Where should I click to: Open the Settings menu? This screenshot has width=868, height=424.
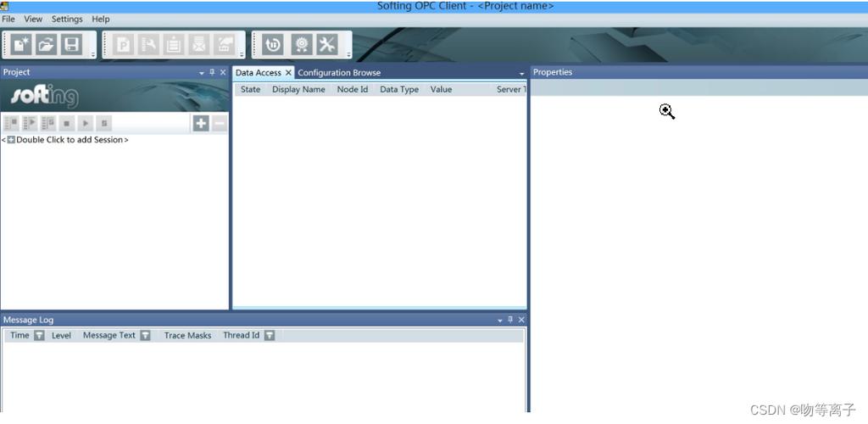tap(67, 19)
